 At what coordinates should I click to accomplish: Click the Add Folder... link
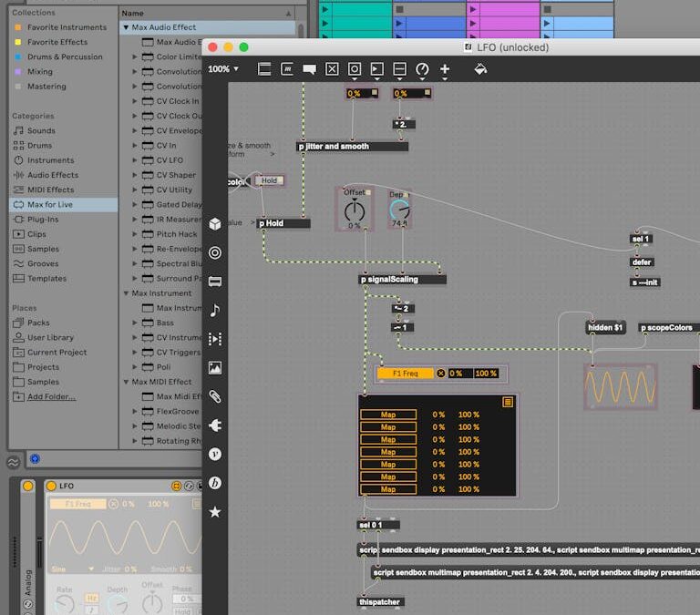tap(51, 396)
